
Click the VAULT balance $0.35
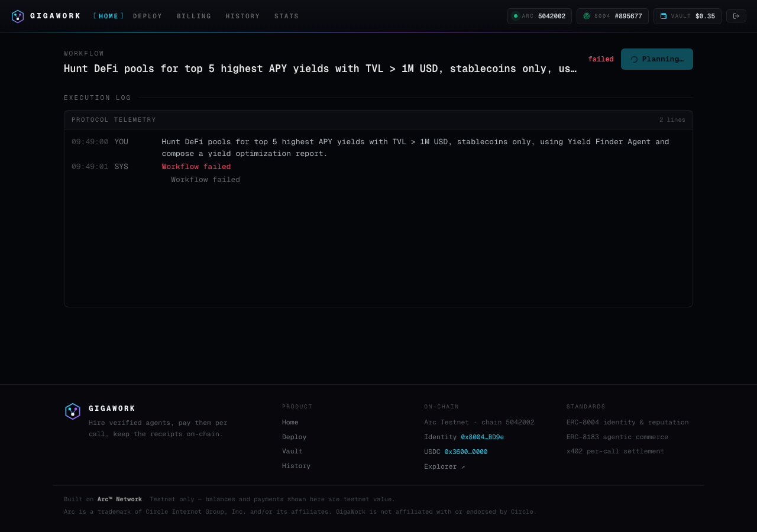point(705,17)
